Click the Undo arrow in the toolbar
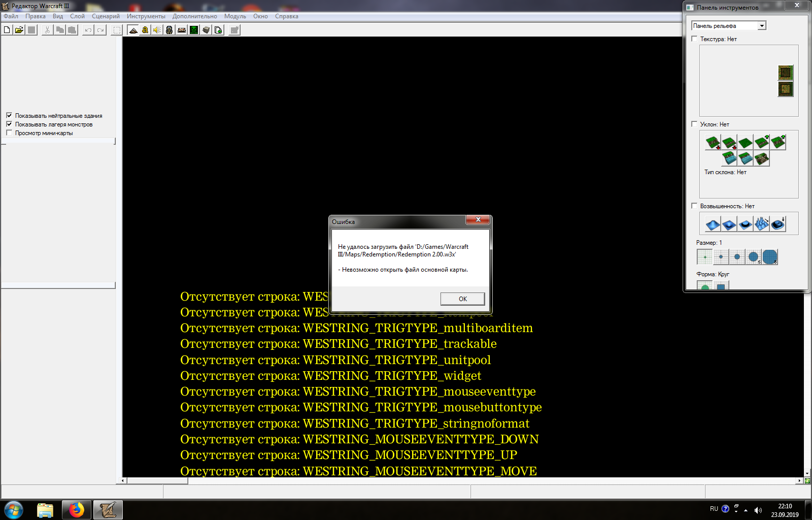Viewport: 812px width, 520px height. click(x=88, y=30)
